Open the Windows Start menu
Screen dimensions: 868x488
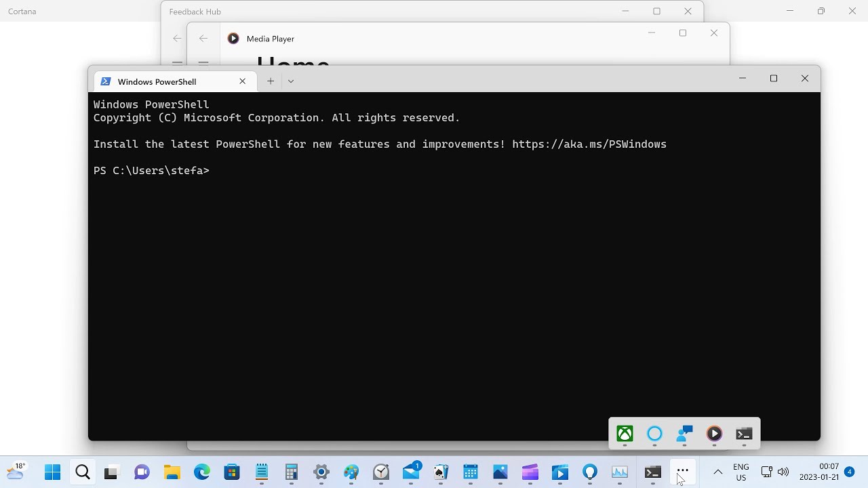click(x=52, y=472)
